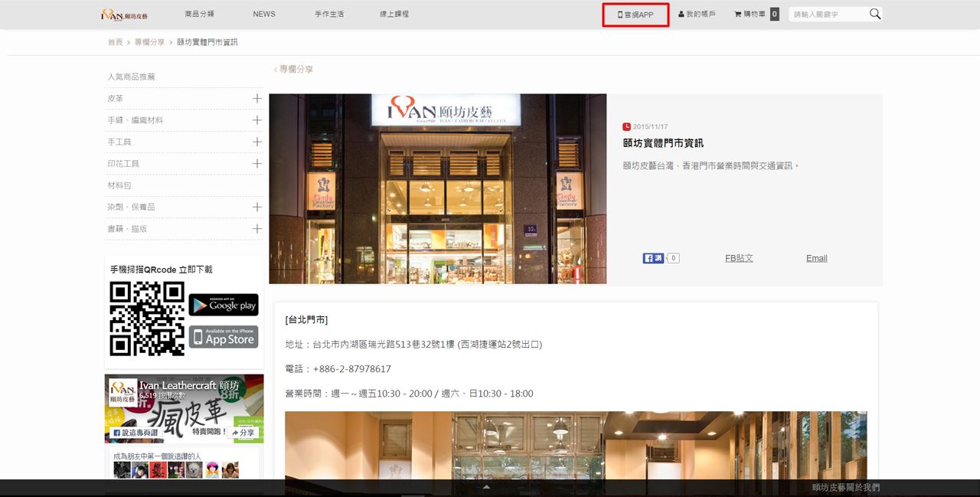Image resolution: width=980 pixels, height=497 pixels.
Task: Click the QR code image
Action: pyautogui.click(x=147, y=319)
